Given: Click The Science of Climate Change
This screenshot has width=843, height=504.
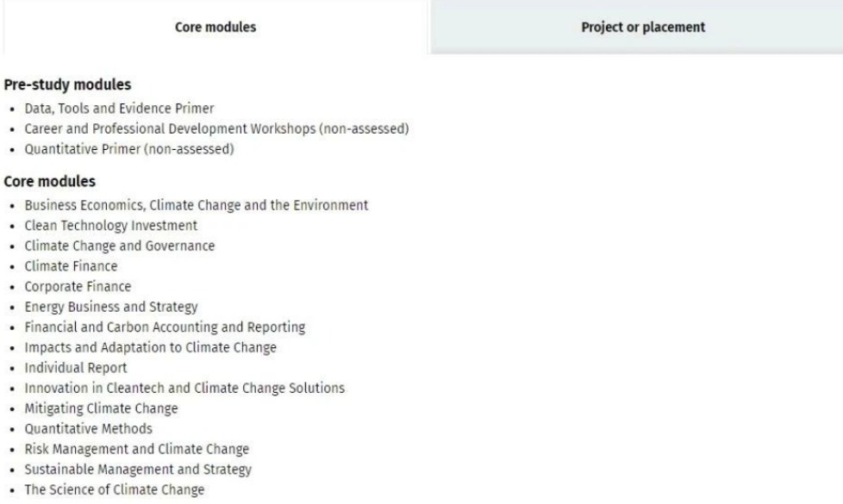Looking at the screenshot, I should click(x=115, y=490).
